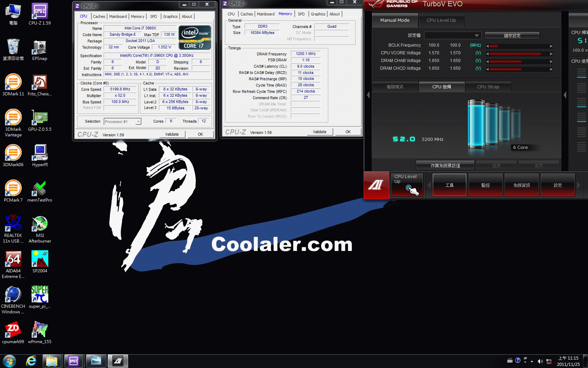The height and width of the screenshot is (368, 588).
Task: Open Windows Start menu orb
Action: click(9, 361)
